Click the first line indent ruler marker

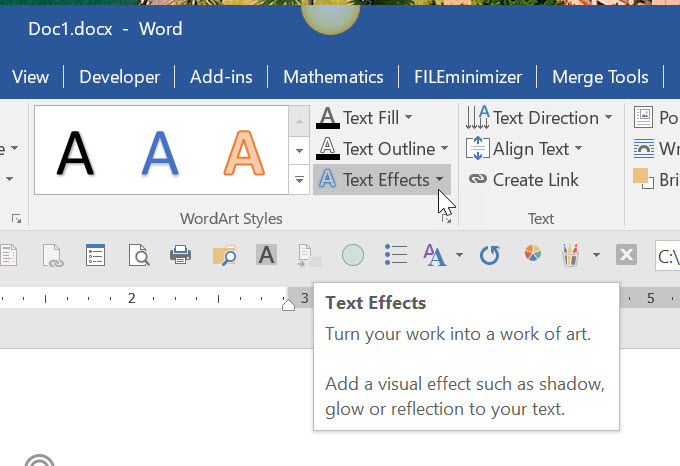tap(288, 305)
